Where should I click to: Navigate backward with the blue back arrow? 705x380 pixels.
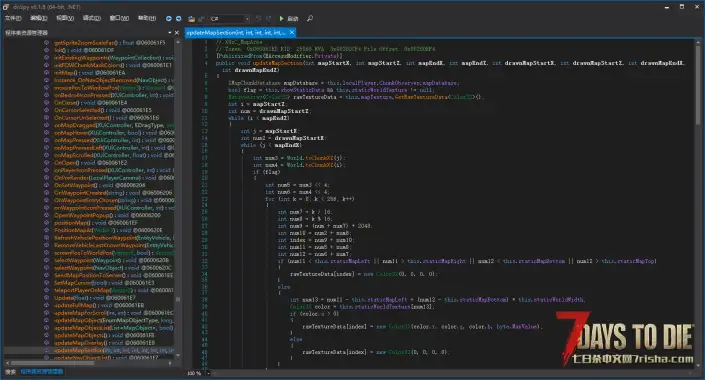tap(169, 18)
